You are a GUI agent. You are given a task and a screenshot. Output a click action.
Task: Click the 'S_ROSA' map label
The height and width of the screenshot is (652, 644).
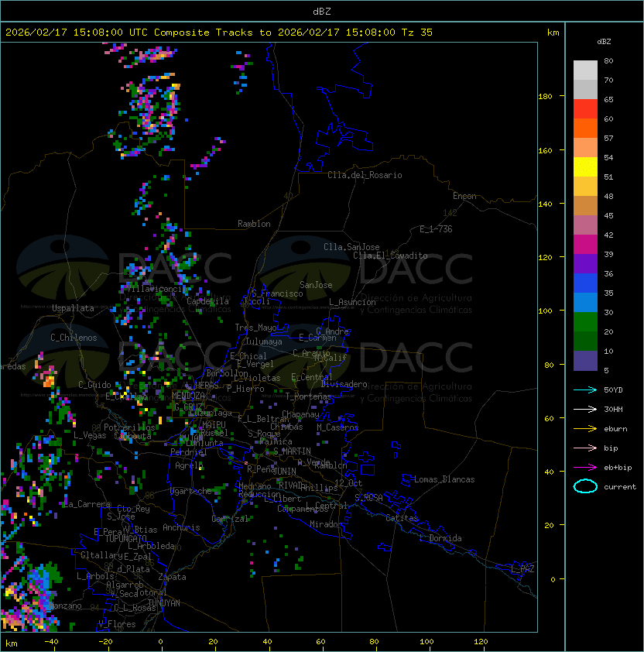(368, 498)
